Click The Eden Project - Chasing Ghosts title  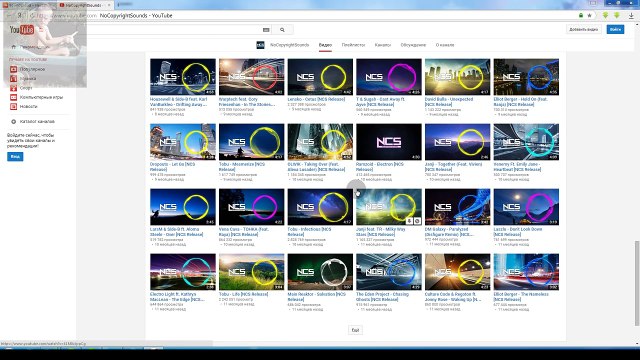point(382,296)
